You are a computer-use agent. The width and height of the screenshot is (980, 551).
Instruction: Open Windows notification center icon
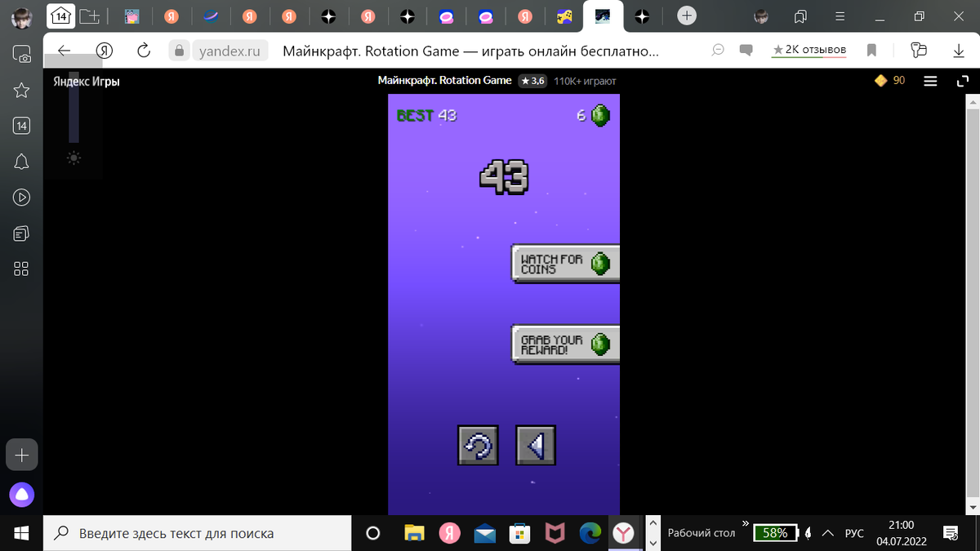(951, 533)
